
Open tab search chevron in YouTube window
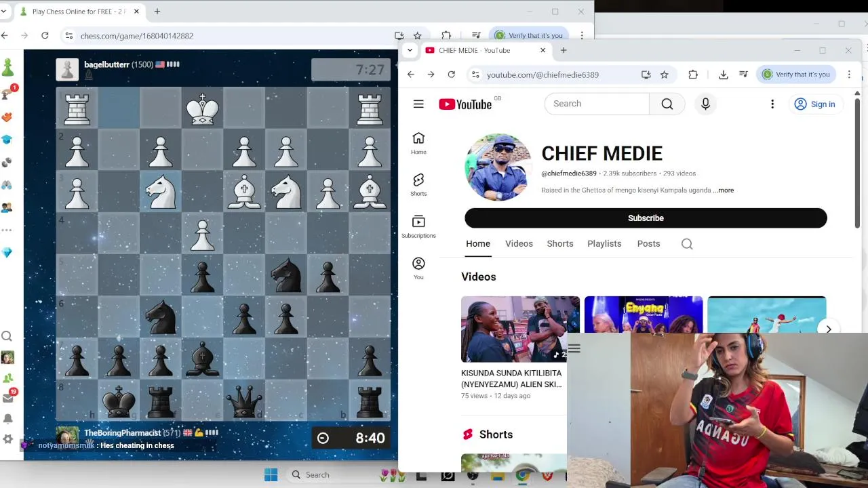[x=410, y=50]
